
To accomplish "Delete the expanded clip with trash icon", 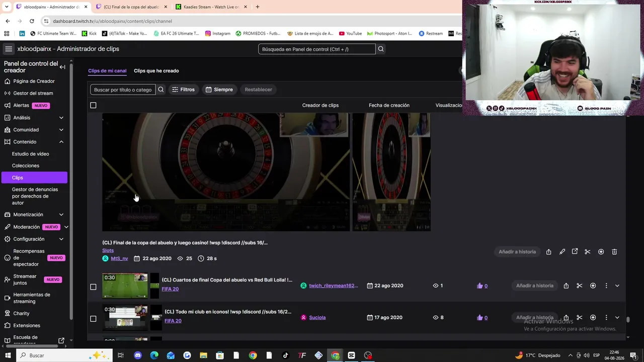I will (614, 252).
